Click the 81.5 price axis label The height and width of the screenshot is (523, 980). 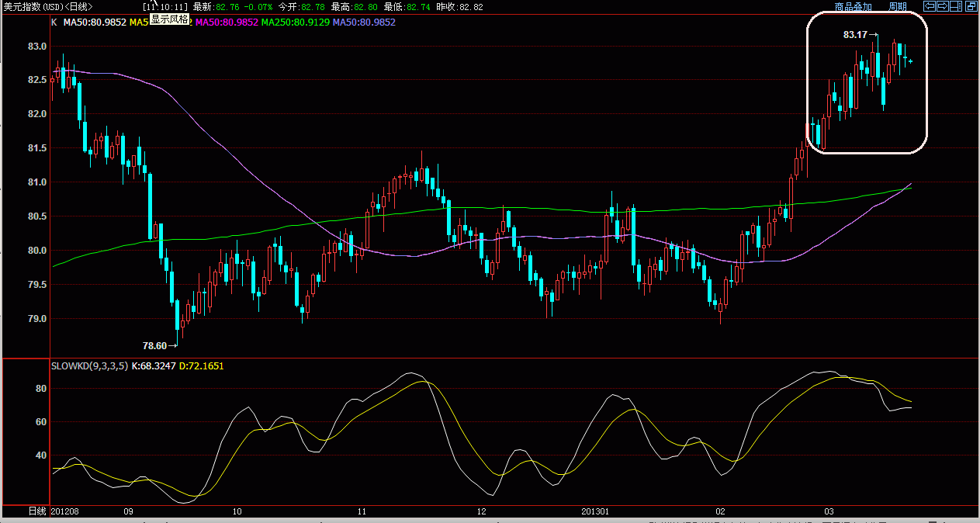click(37, 148)
